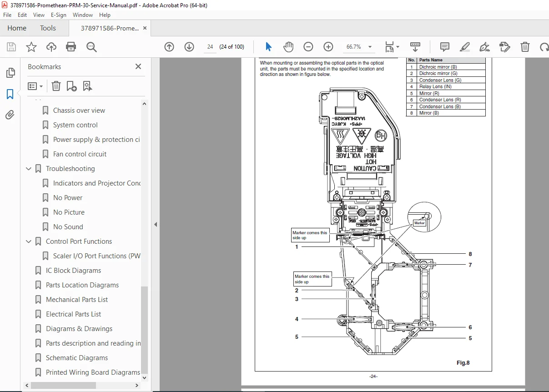
Task: Click the delete trash icon in toolbar
Action: coord(525,47)
